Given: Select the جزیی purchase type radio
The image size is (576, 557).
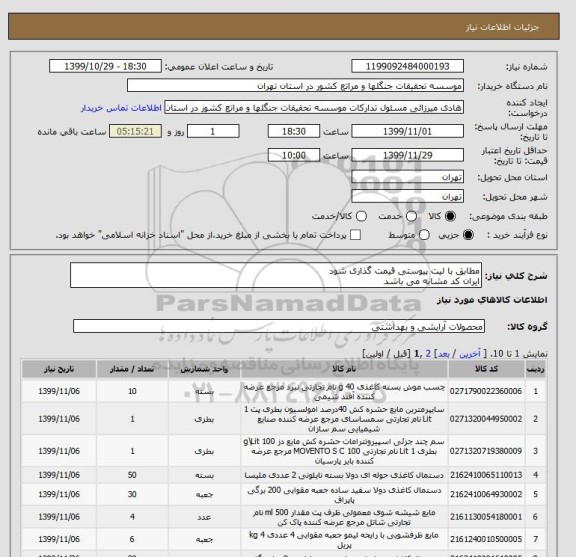Looking at the screenshot, I should tap(468, 235).
